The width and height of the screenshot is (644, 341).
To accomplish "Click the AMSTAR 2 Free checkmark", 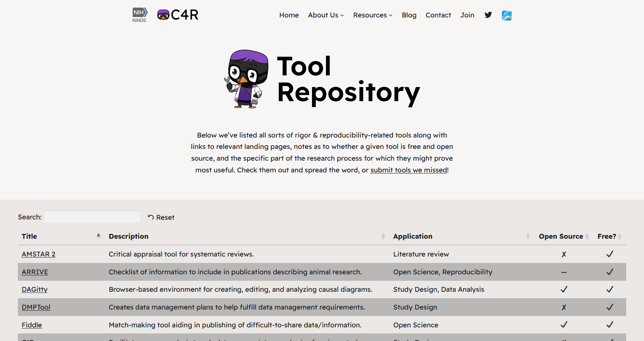I will click(x=610, y=254).
